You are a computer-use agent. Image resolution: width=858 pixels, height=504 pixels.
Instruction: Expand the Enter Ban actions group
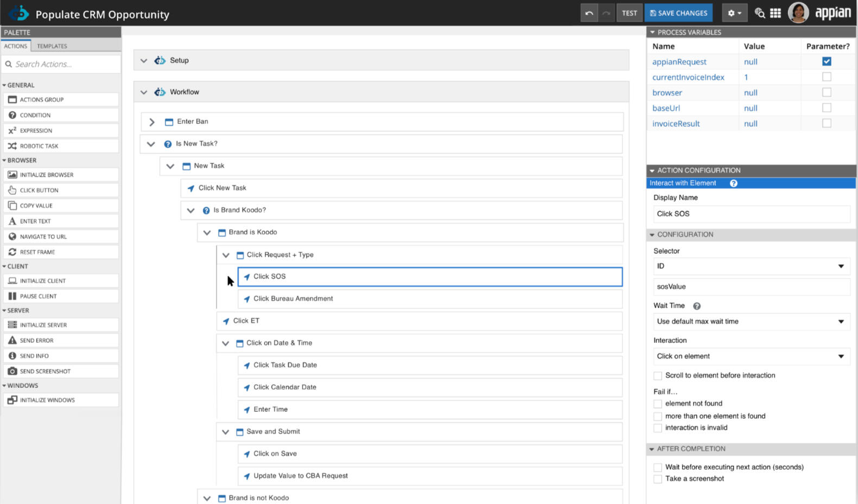pyautogui.click(x=152, y=122)
